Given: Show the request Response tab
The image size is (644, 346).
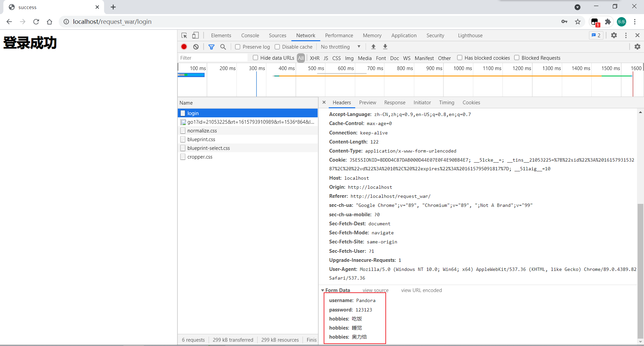Looking at the screenshot, I should 395,103.
